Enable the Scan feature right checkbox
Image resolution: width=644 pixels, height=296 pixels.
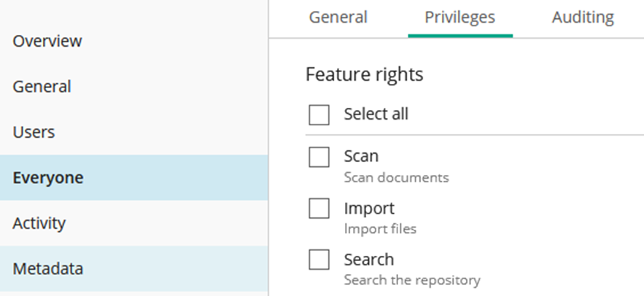pos(319,157)
